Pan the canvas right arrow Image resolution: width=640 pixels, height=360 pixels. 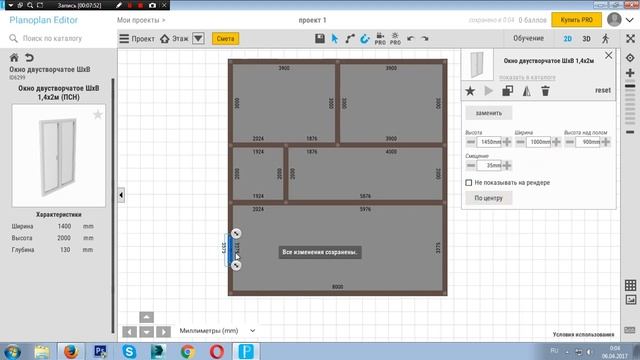click(164, 331)
